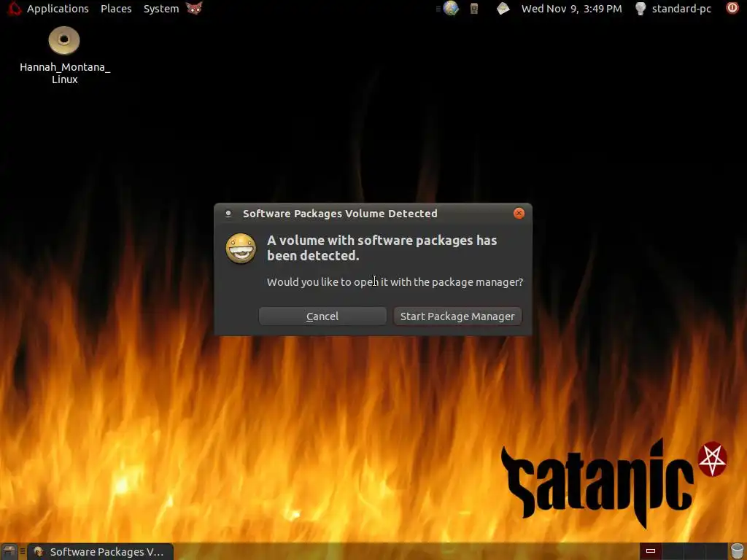Click the small brown device tray icon

[474, 9]
